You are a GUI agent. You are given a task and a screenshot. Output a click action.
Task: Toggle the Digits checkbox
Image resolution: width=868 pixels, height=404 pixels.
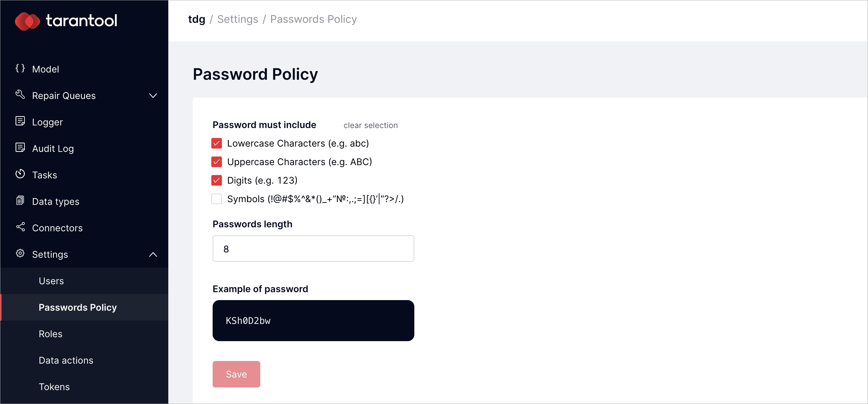pyautogui.click(x=217, y=180)
